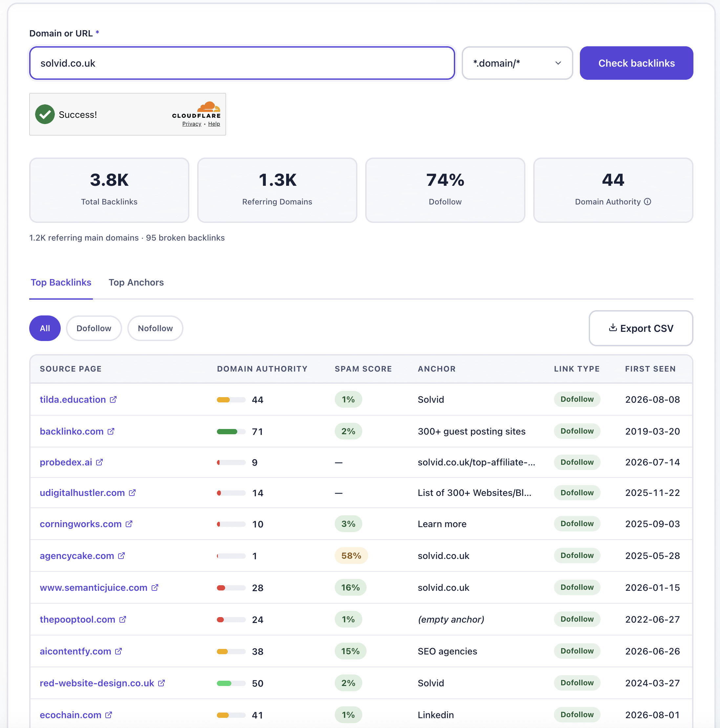
Task: Select the All filter pill
Action: [45, 328]
